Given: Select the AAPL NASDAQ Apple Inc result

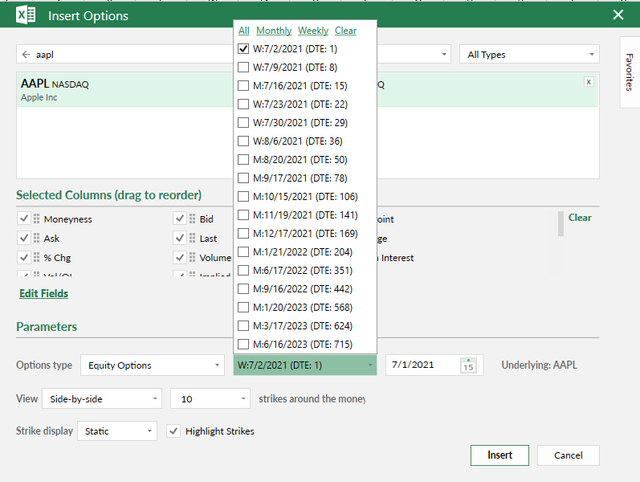Looking at the screenshot, I should point(125,90).
